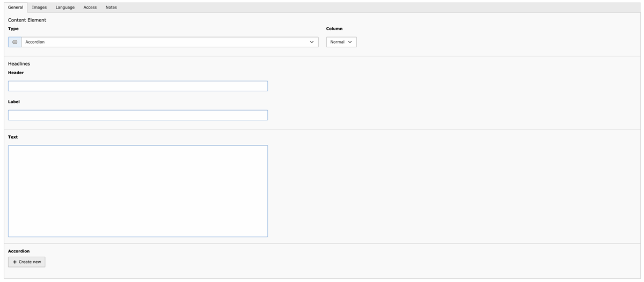The width and height of the screenshot is (644, 282).
Task: Switch to the General tab
Action: coord(16,7)
